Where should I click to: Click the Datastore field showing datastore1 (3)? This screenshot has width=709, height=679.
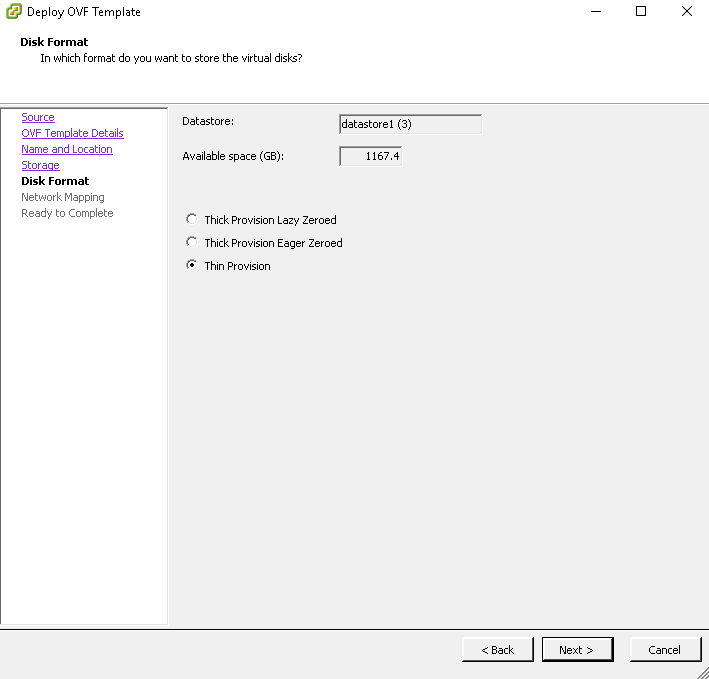click(411, 124)
